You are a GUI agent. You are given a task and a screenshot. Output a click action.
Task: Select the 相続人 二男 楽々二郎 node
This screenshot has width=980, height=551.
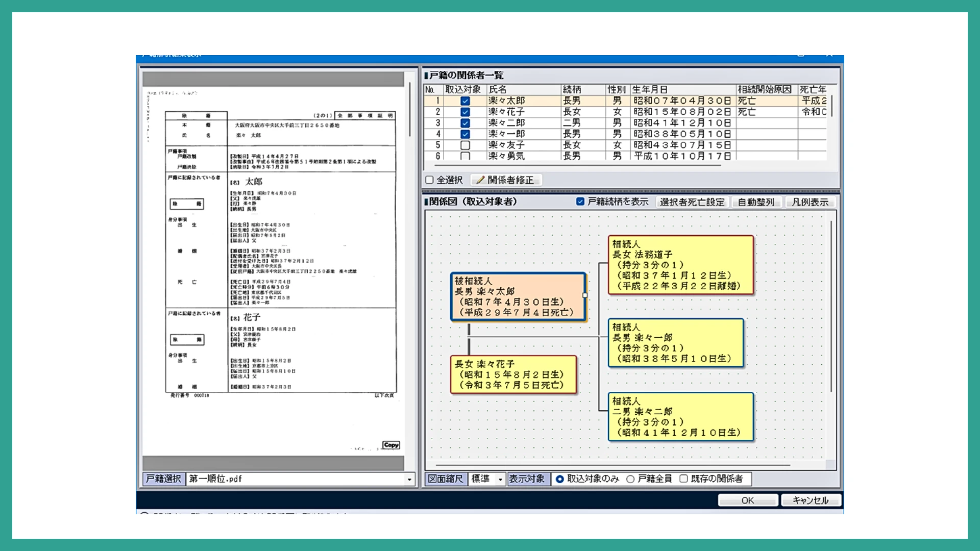tap(680, 416)
